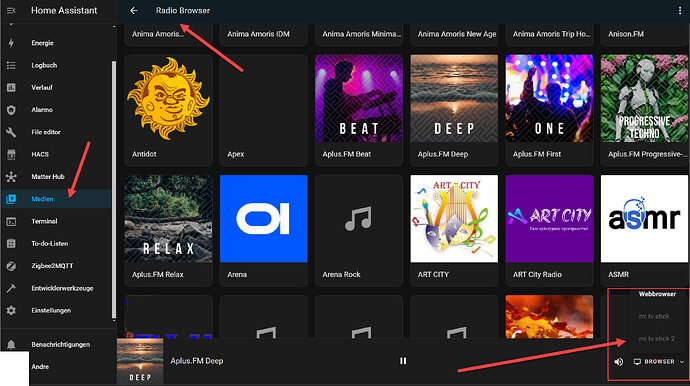Click the sidebar vertical scrollbar

pyautogui.click(x=114, y=189)
